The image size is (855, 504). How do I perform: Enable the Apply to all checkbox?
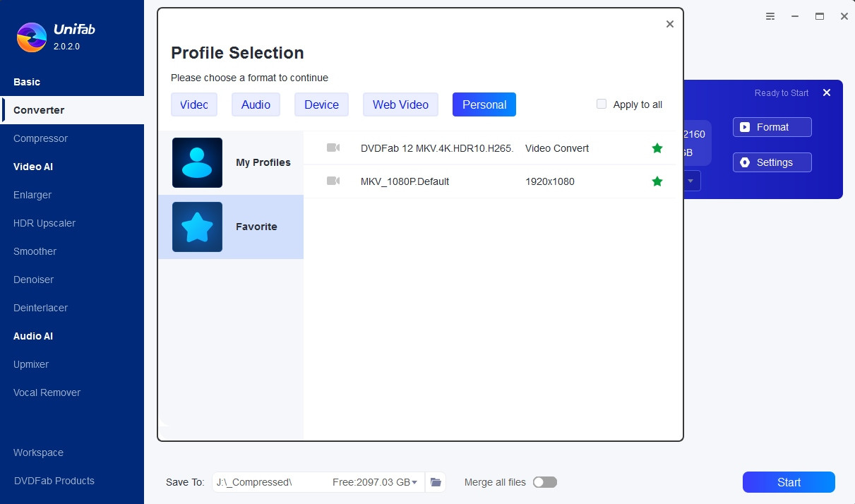pos(602,104)
